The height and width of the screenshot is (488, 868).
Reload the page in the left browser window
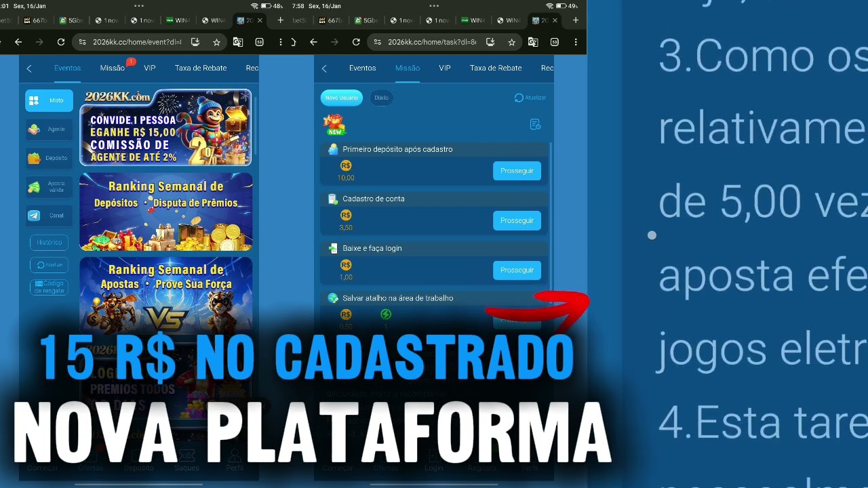coord(61,42)
